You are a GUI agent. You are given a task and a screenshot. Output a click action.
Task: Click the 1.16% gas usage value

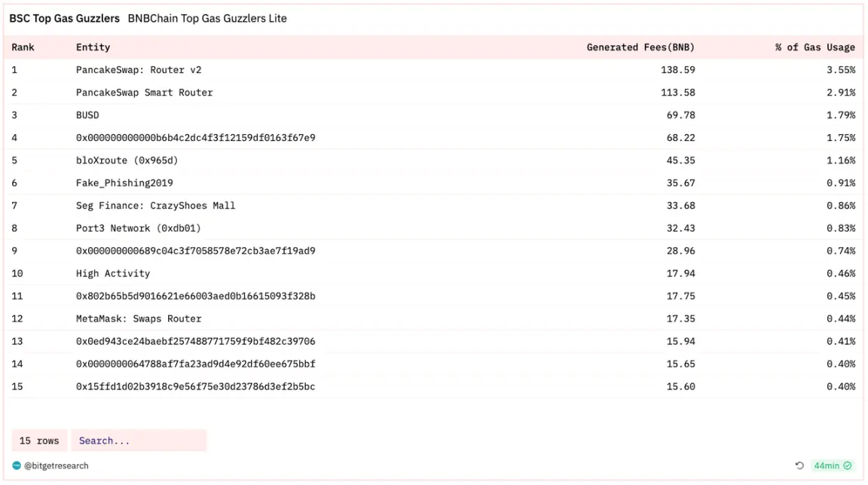click(841, 160)
